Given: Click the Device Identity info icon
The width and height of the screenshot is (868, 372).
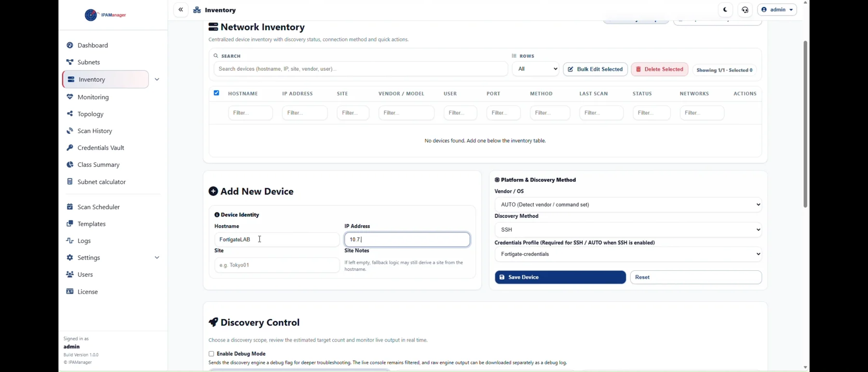Looking at the screenshot, I should 217,215.
